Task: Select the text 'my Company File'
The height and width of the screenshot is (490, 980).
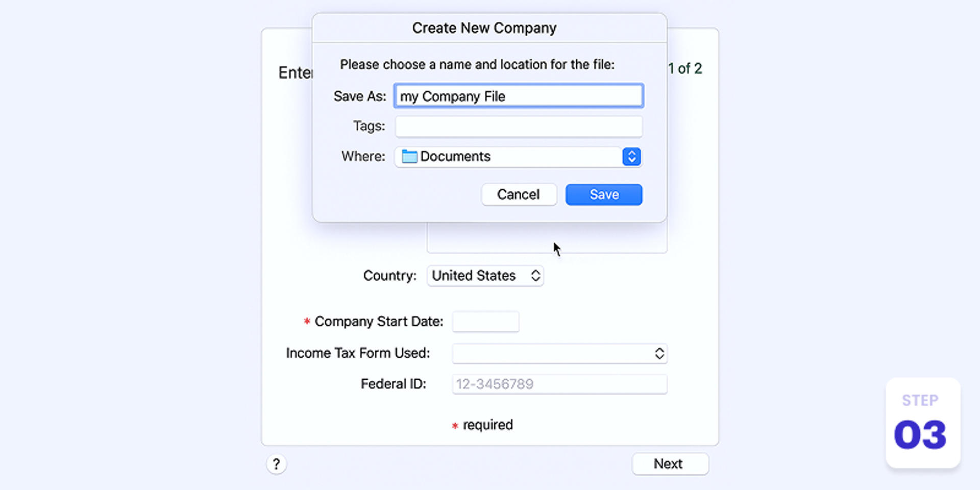Action: (x=453, y=96)
